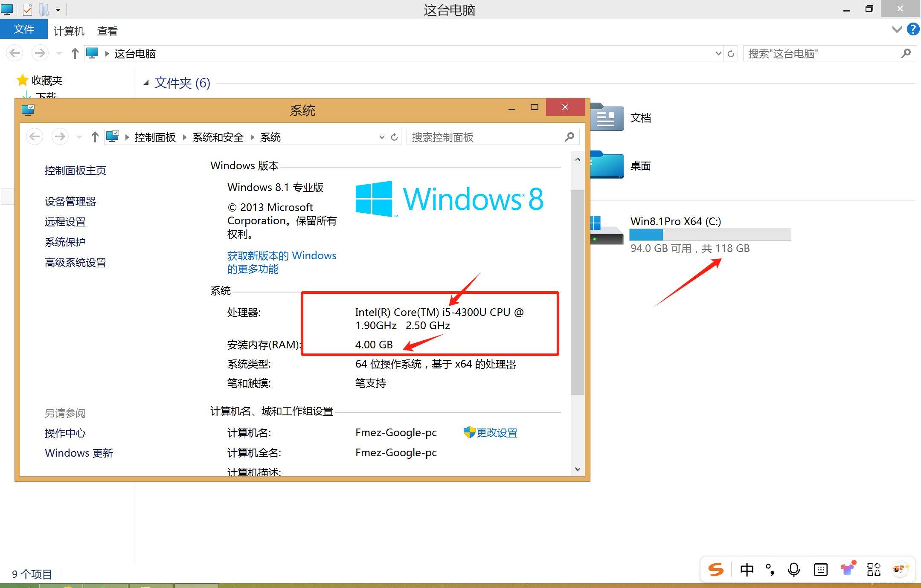Click System window title bar monitor icon
The height and width of the screenshot is (588, 921).
click(28, 110)
